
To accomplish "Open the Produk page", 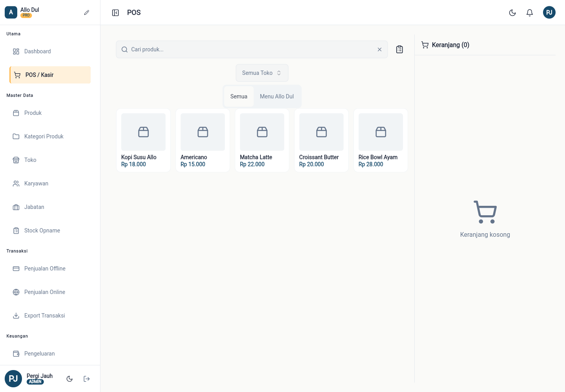I will pyautogui.click(x=50, y=113).
